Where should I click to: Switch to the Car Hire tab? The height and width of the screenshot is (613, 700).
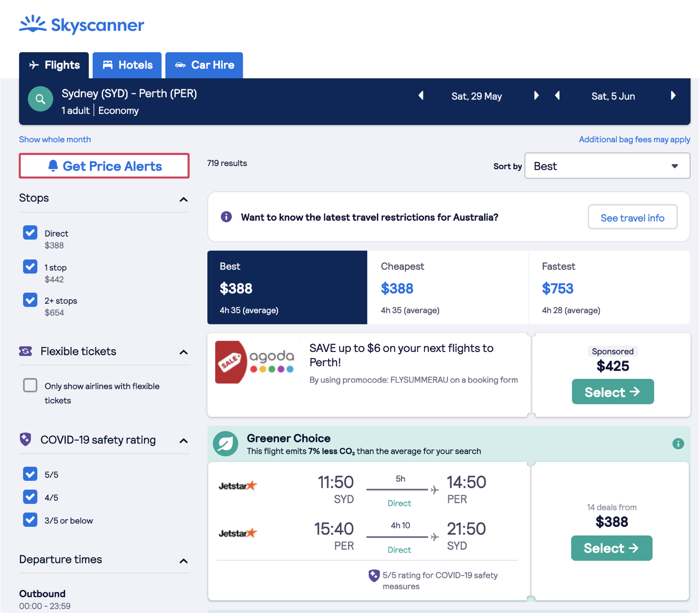coord(204,65)
